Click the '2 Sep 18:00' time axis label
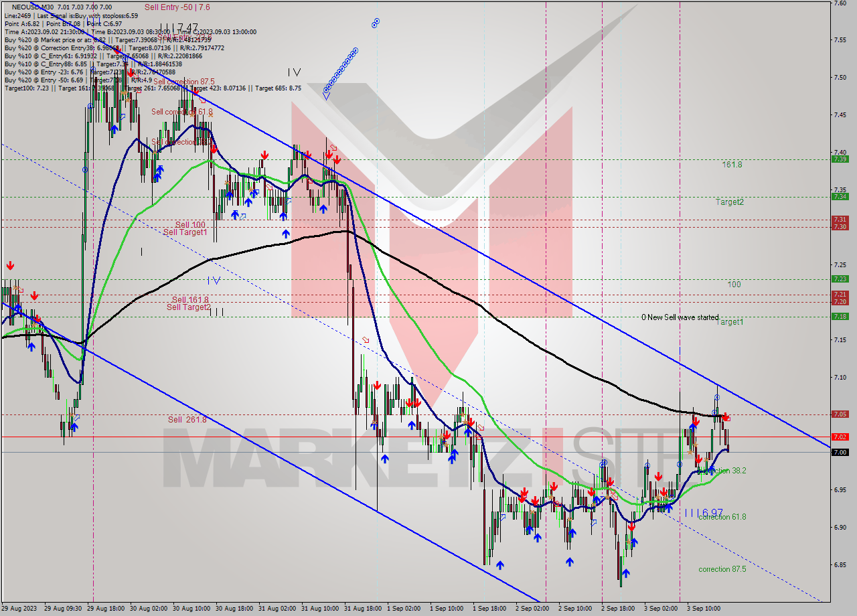 tap(618, 609)
